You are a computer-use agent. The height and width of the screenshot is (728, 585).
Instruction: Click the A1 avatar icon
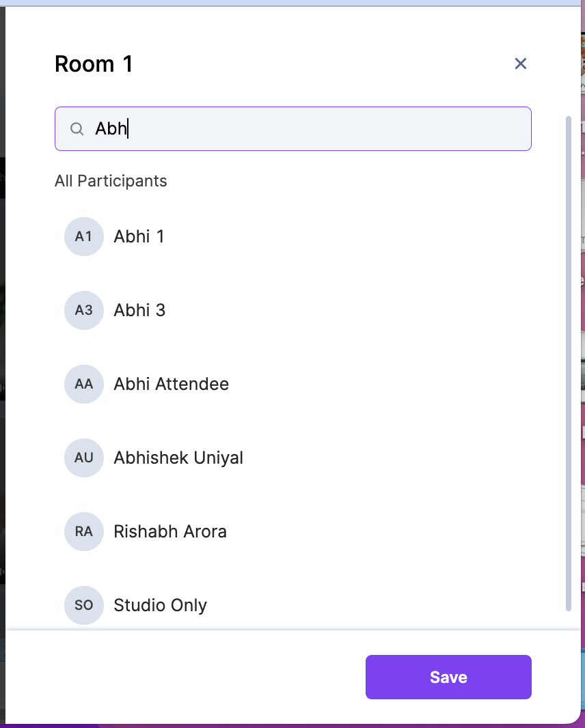point(84,237)
